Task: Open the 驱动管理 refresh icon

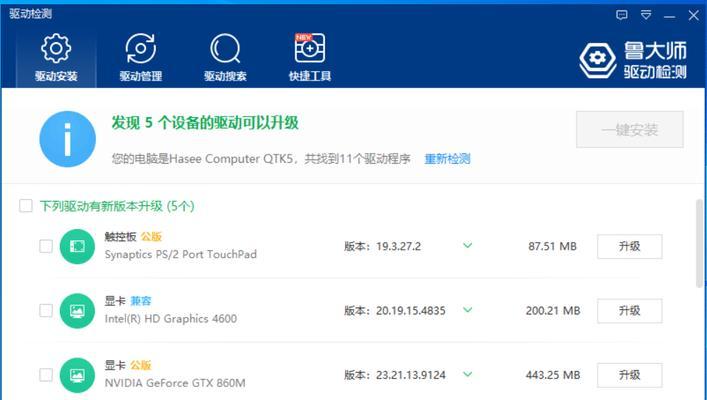Action: tap(141, 48)
